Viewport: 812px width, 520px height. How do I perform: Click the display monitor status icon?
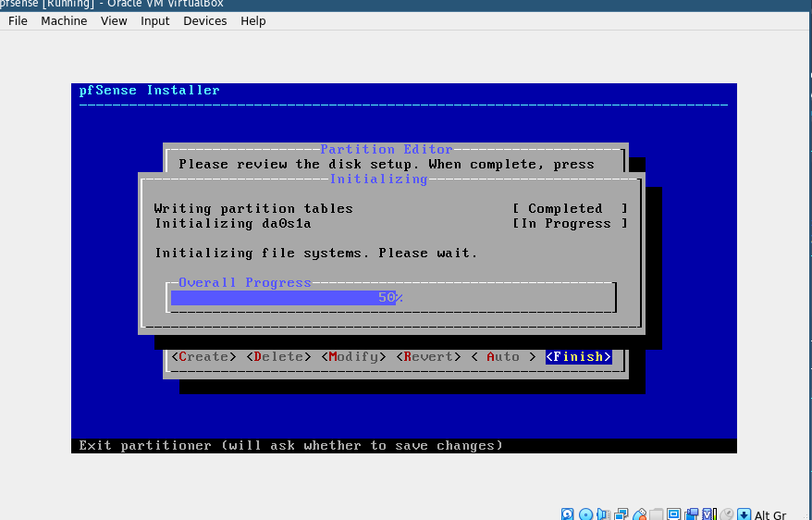[673, 514]
